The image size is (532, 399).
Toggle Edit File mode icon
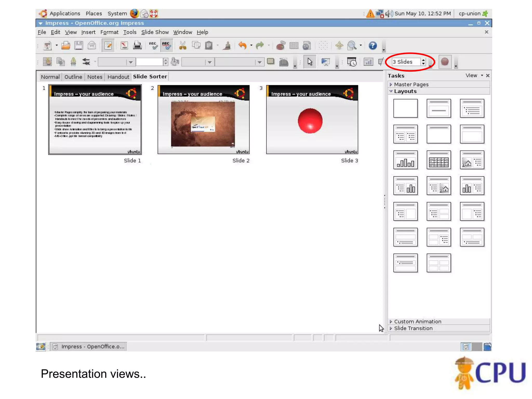[108, 46]
